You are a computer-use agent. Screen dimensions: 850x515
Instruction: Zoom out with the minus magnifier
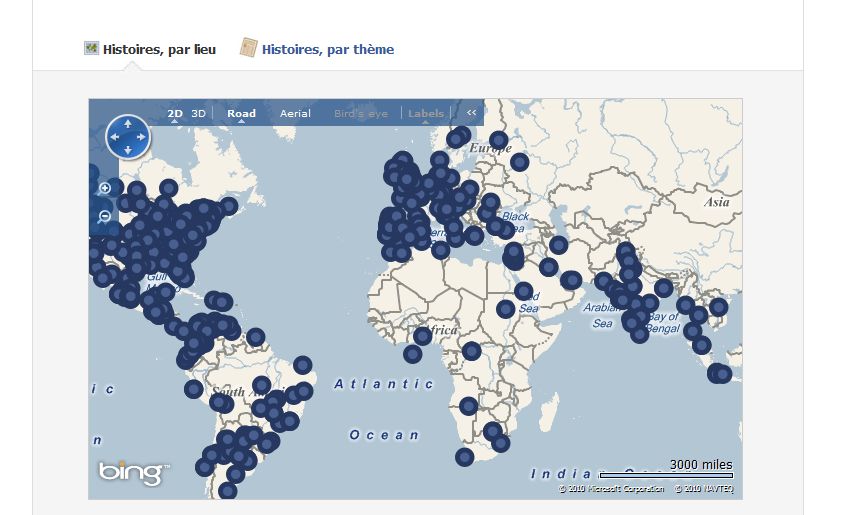click(x=104, y=217)
